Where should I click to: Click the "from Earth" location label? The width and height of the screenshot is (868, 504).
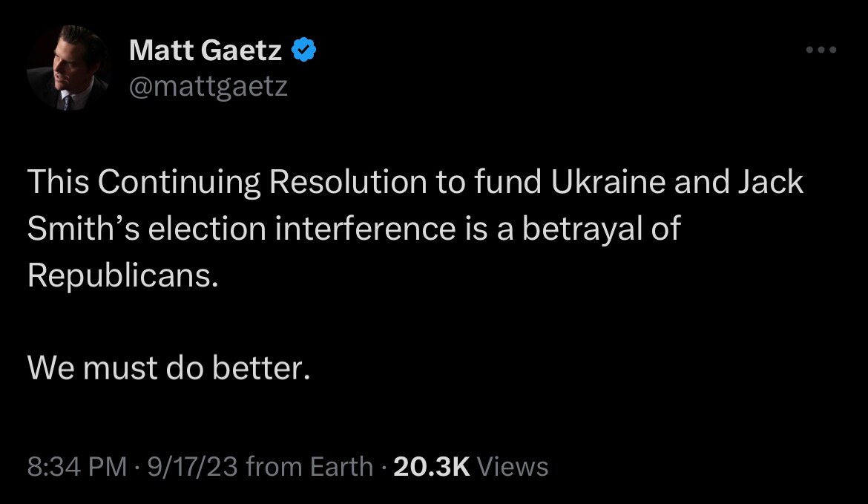309,466
